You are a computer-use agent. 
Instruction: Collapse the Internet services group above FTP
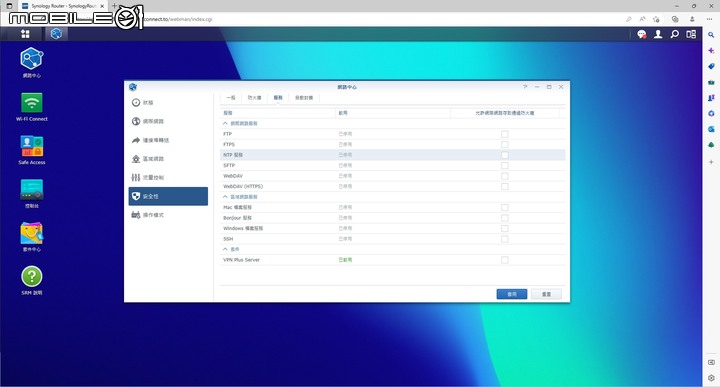click(x=225, y=123)
